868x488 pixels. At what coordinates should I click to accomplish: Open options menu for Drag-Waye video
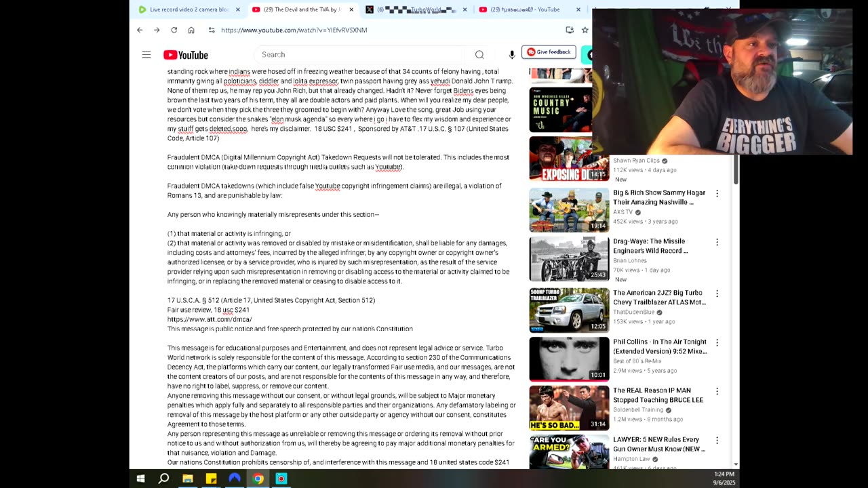tap(717, 242)
